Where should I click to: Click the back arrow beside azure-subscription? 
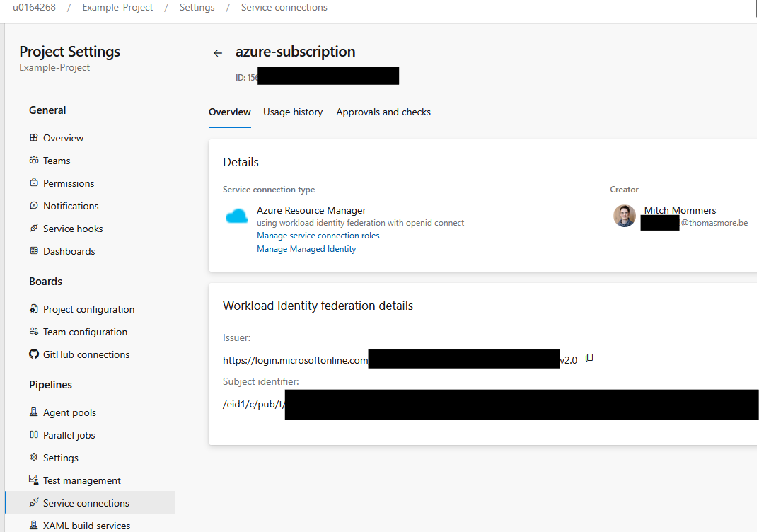218,53
